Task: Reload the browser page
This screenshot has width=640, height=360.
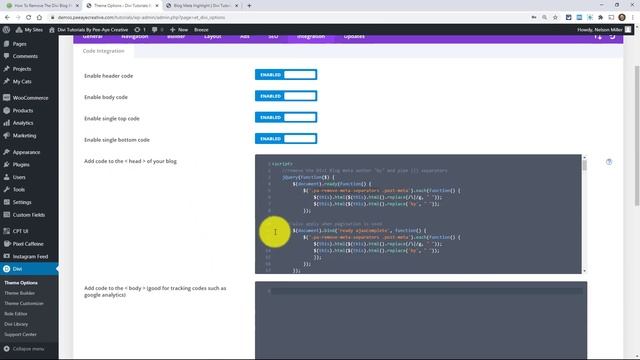Action: tap(28, 18)
